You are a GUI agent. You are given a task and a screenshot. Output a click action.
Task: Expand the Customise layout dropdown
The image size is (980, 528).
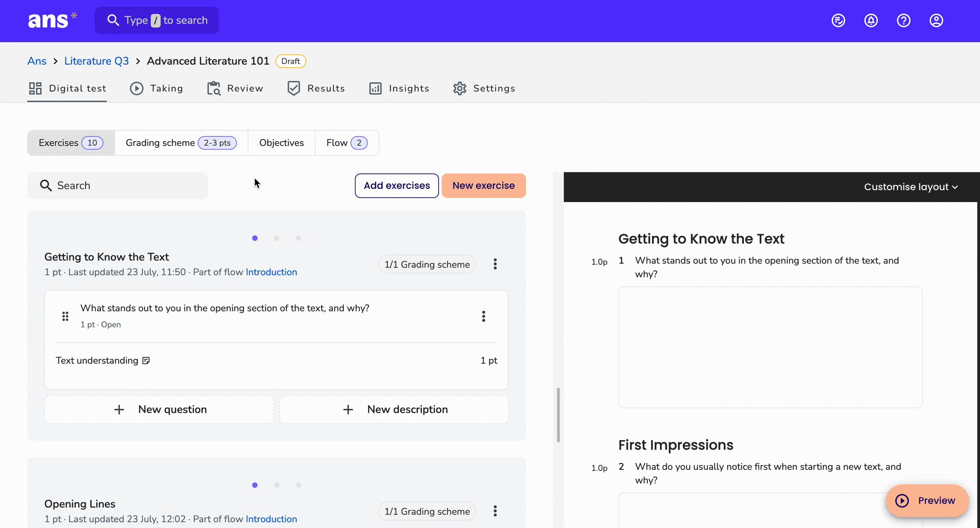coord(911,187)
